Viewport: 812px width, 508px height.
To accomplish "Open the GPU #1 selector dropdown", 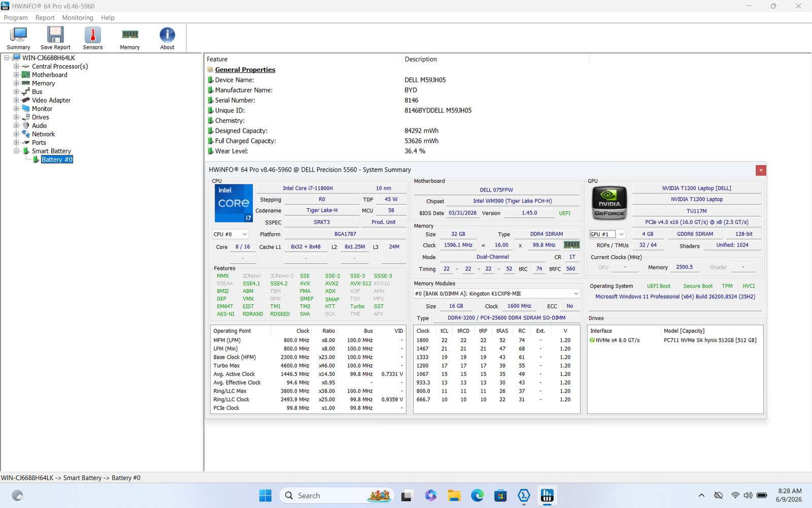I will click(607, 234).
